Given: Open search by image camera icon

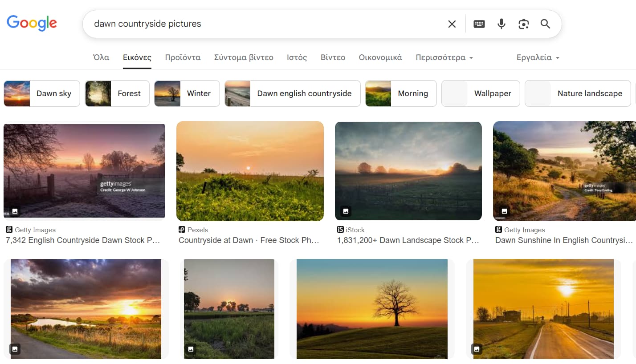Looking at the screenshot, I should pyautogui.click(x=523, y=24).
